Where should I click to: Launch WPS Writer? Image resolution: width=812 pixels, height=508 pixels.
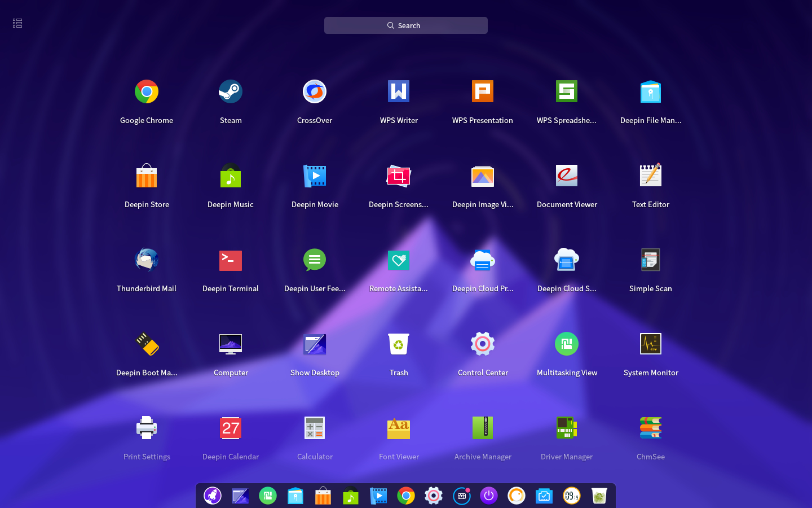(x=399, y=91)
